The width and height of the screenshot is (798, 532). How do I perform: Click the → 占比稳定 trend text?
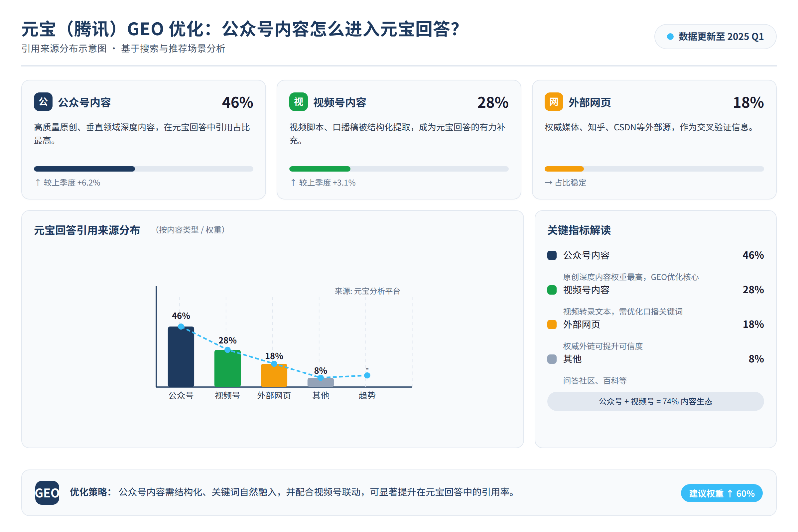pos(566,183)
